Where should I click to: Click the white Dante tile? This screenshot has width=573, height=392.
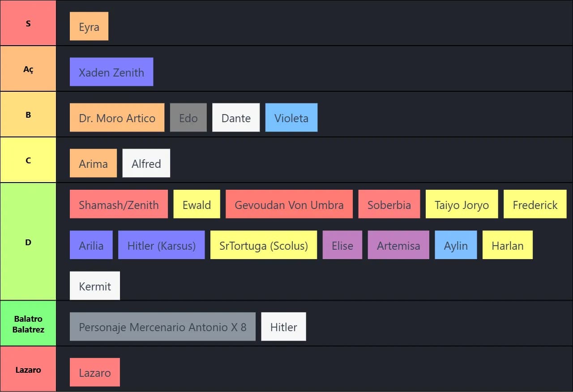(235, 118)
